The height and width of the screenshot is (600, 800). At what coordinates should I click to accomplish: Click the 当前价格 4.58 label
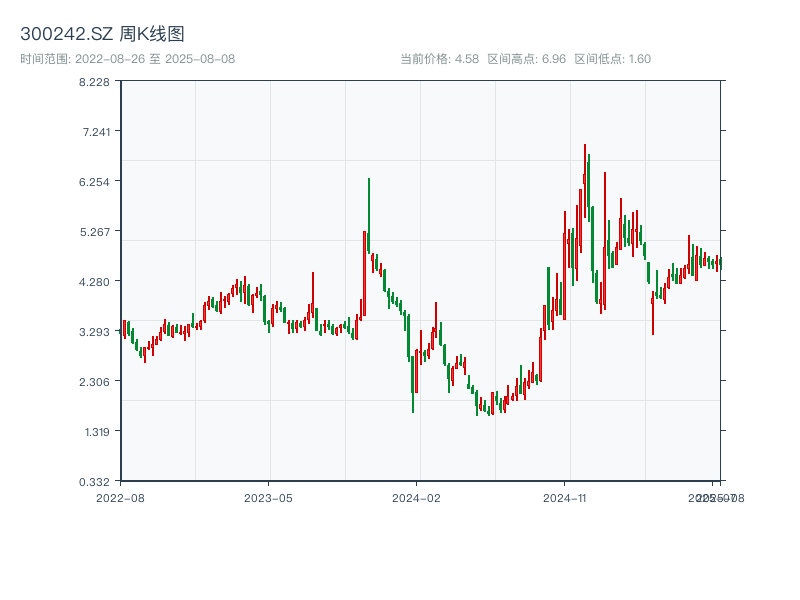coord(439,59)
